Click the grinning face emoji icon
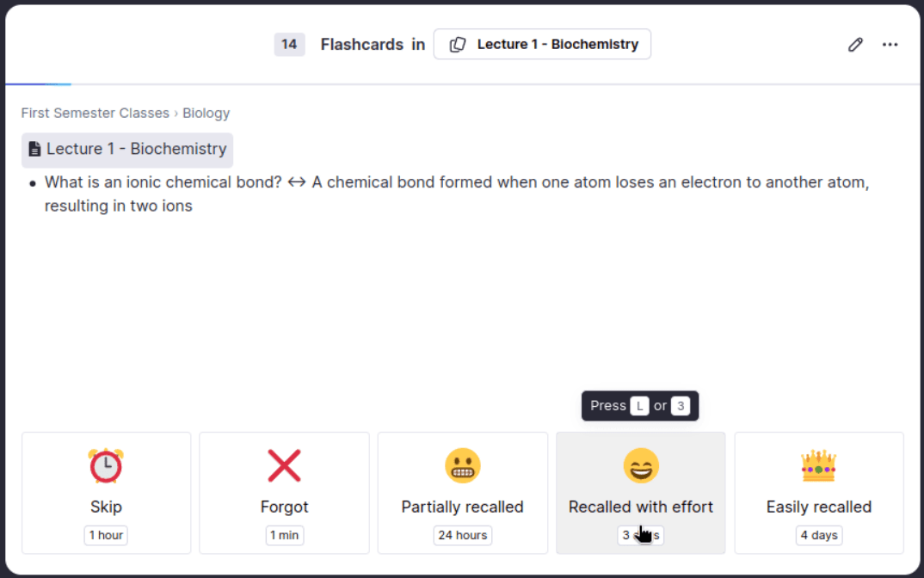924x578 pixels. click(x=640, y=466)
